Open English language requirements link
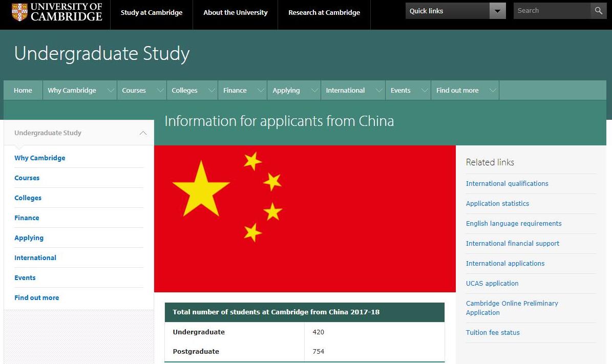Screen dimensions: 612x364 (513, 223)
